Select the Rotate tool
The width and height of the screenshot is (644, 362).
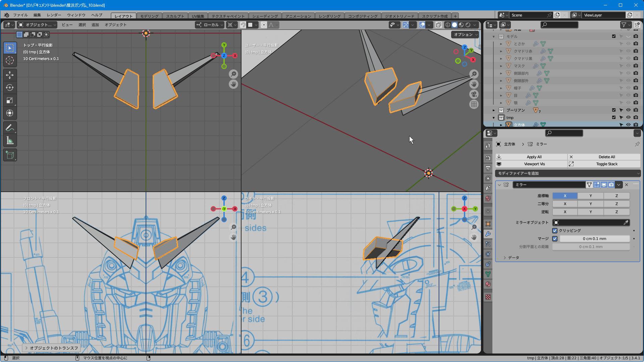pos(10,87)
